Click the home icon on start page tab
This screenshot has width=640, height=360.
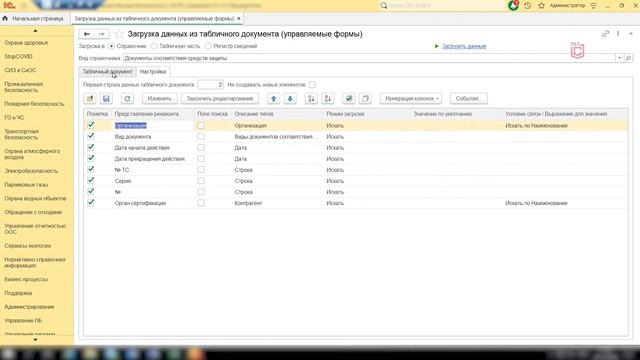(5, 19)
